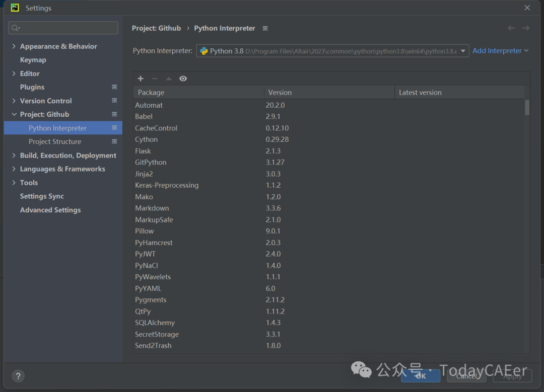The height and width of the screenshot is (392, 544).
Task: Click the install package plus icon
Action: point(141,79)
